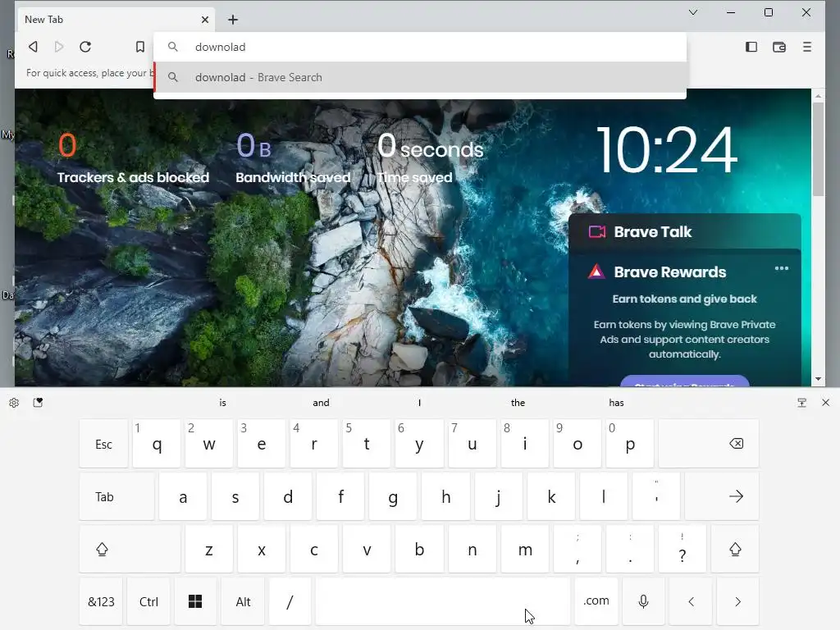Viewport: 840px width, 630px height.
Task: Open the Brave Wallet icon
Action: [779, 47]
